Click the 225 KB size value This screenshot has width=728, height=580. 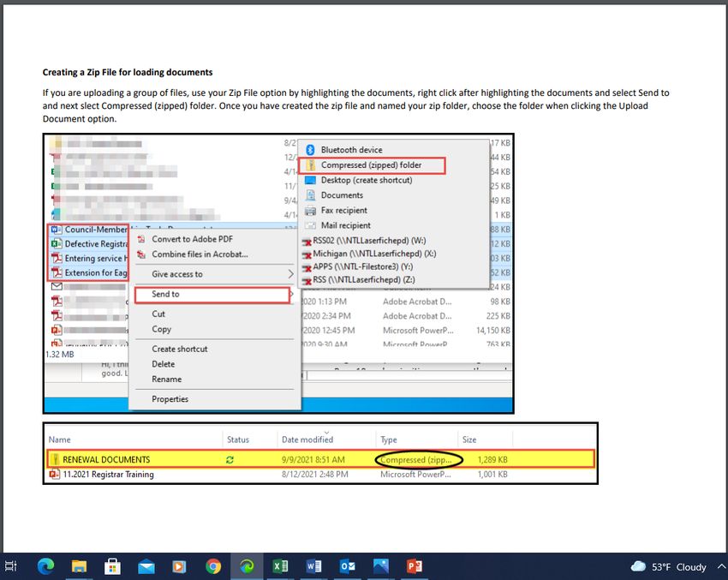pos(498,316)
